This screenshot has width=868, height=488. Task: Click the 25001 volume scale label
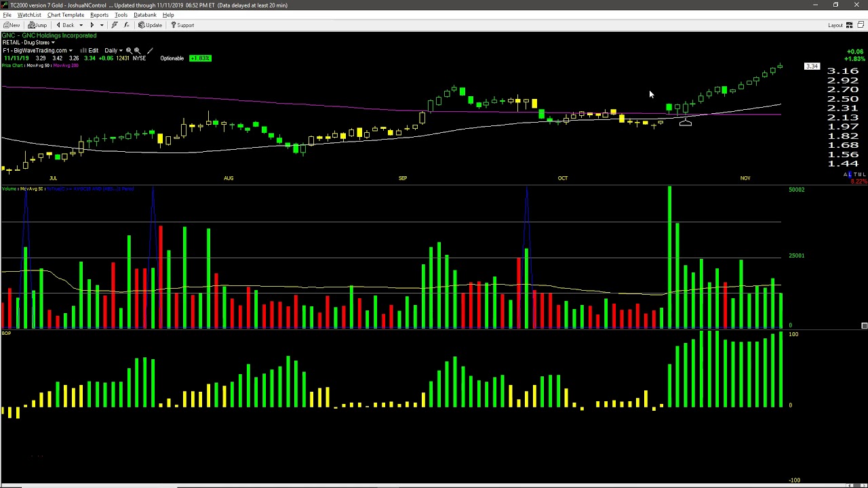tap(797, 256)
